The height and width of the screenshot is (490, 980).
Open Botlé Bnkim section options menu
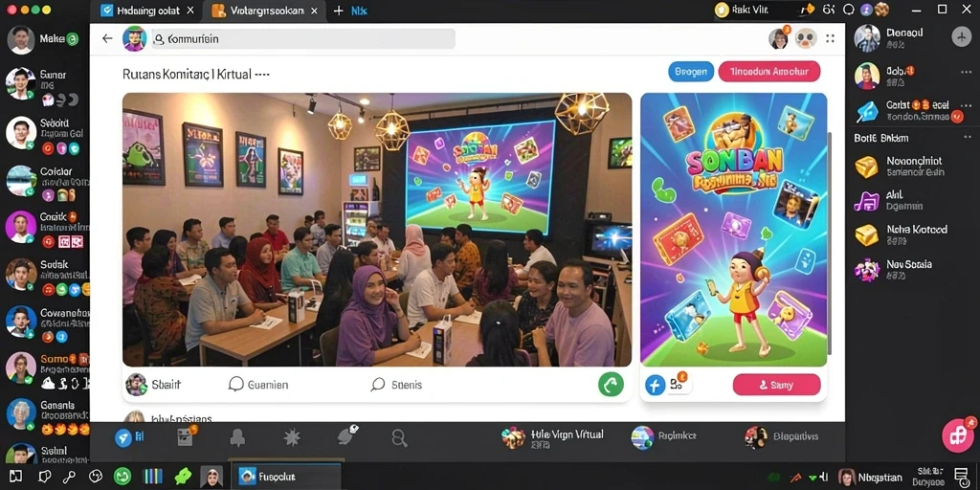coord(967,138)
